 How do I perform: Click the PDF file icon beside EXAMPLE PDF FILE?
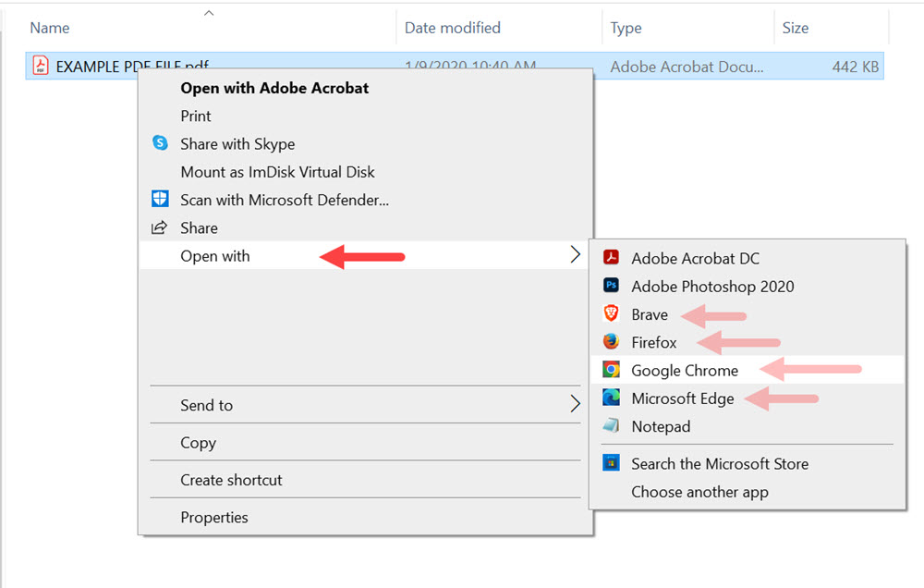40,66
